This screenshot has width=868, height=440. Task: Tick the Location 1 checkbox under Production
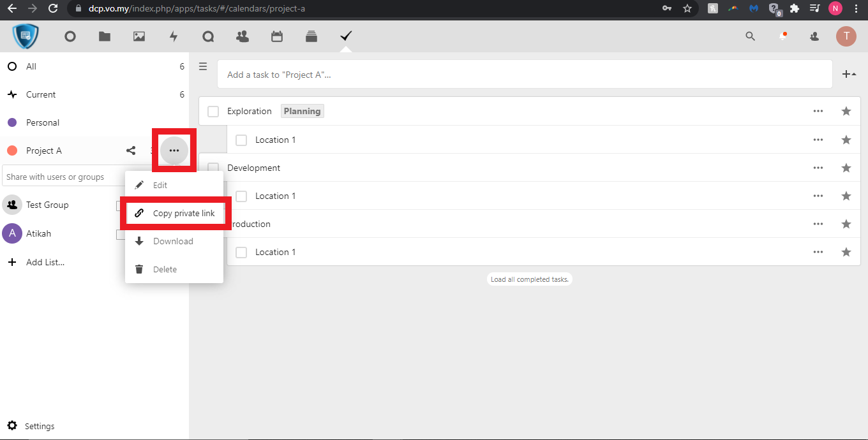click(241, 252)
